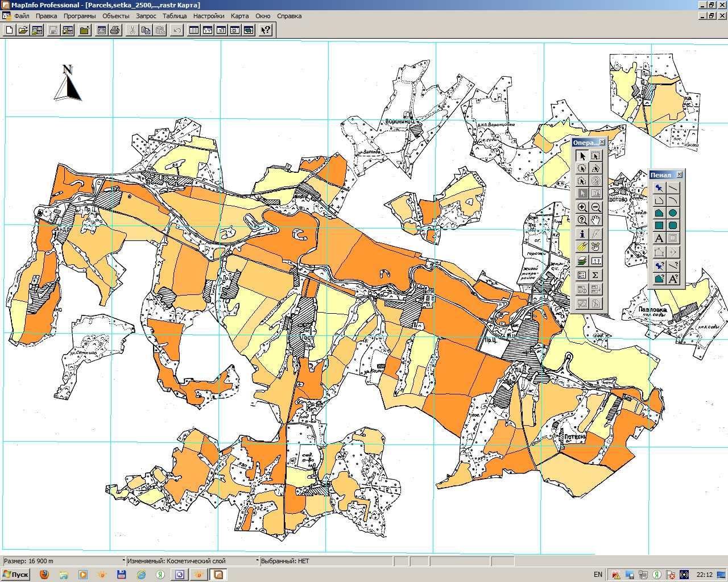Click the Print toolbar button
This screenshot has width=728, height=582.
[115, 30]
